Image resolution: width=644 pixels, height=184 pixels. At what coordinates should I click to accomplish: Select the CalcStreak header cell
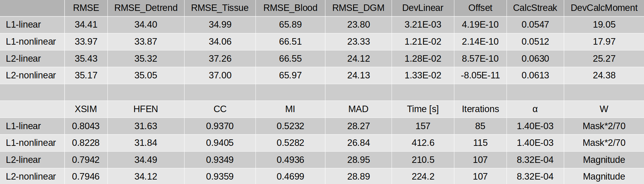(535, 8)
